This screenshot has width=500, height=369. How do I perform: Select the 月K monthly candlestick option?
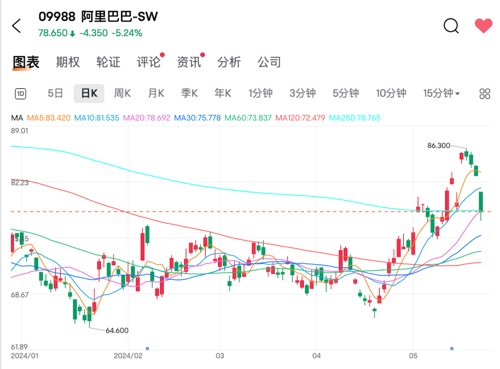click(x=156, y=93)
